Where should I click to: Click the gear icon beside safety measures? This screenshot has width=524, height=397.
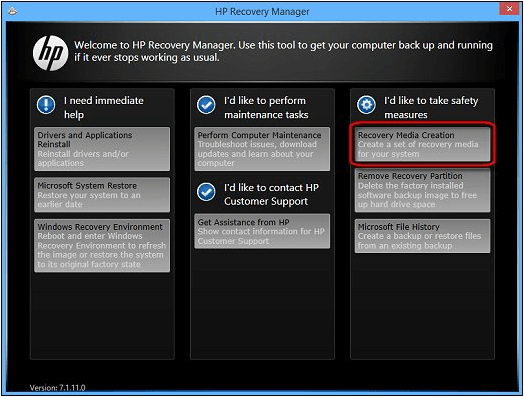click(366, 105)
